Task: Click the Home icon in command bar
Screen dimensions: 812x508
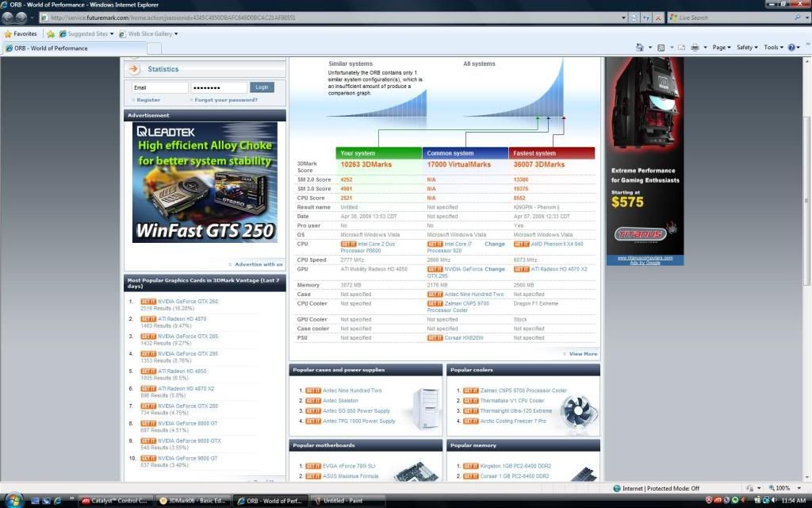Action: (x=640, y=47)
